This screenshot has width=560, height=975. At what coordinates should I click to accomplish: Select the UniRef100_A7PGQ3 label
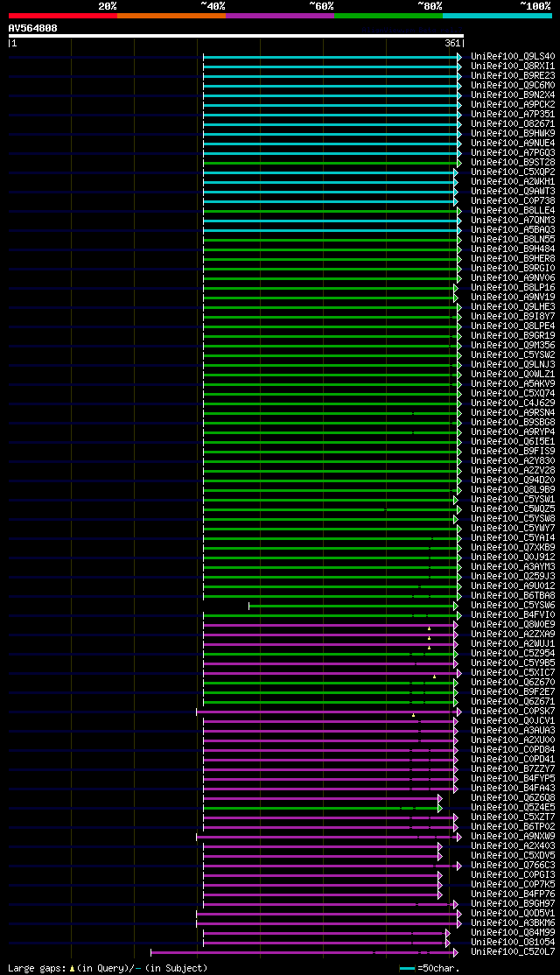pyautogui.click(x=513, y=153)
